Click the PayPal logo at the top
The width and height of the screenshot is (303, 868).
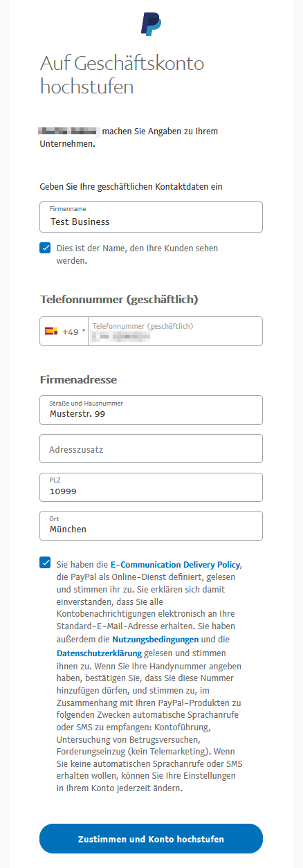151,24
